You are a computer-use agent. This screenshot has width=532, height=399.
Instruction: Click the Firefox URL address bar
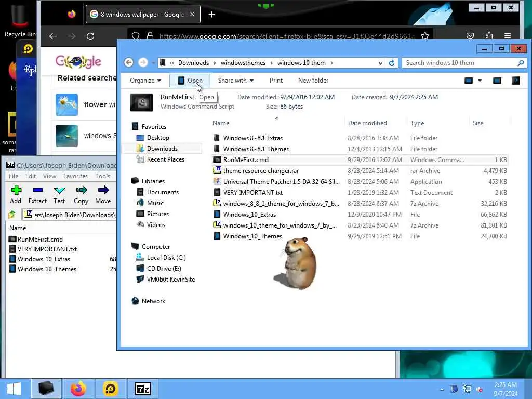pyautogui.click(x=286, y=36)
